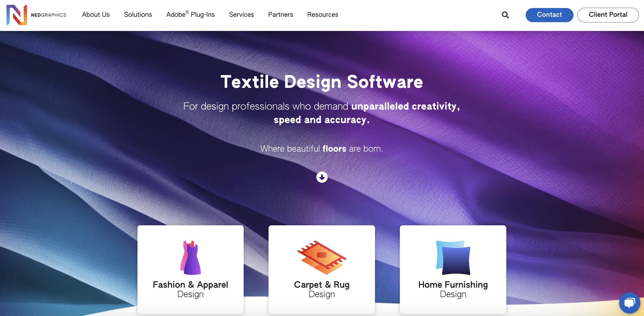Screen dimensions: 644x316
Task: Expand the About Us menu
Action: (96, 15)
